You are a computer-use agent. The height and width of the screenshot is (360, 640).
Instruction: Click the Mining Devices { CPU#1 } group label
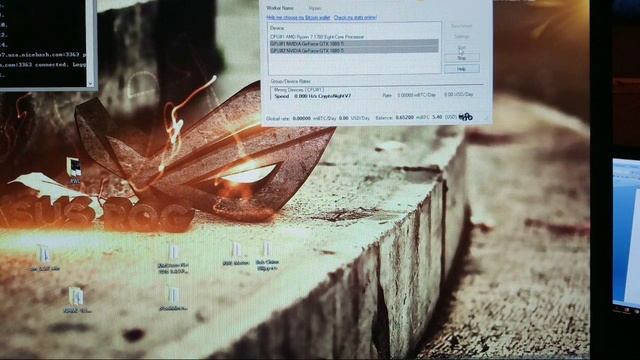tap(299, 89)
